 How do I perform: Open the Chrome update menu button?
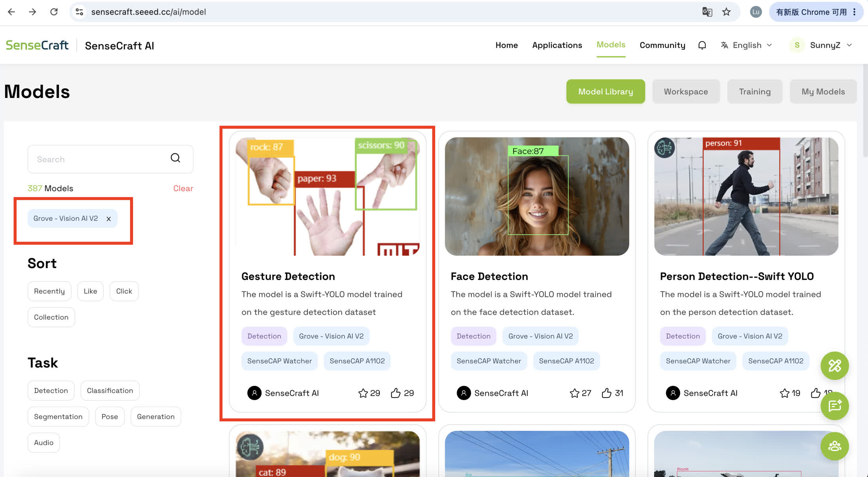[x=816, y=12]
